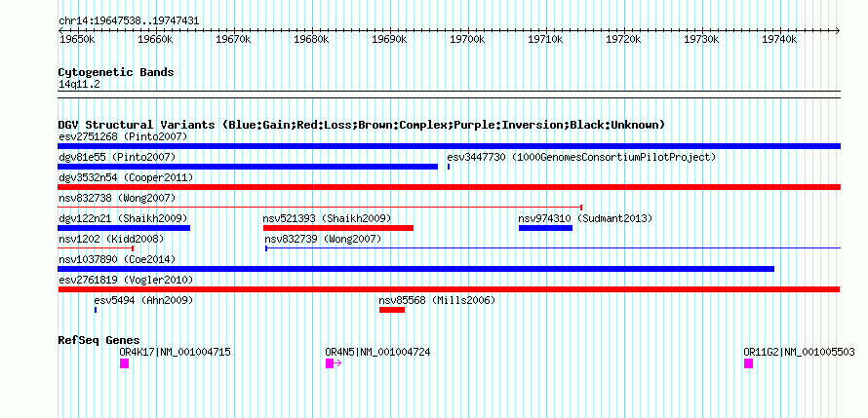
Task: Click the RefSeq Genes track title
Action: pyautogui.click(x=99, y=340)
